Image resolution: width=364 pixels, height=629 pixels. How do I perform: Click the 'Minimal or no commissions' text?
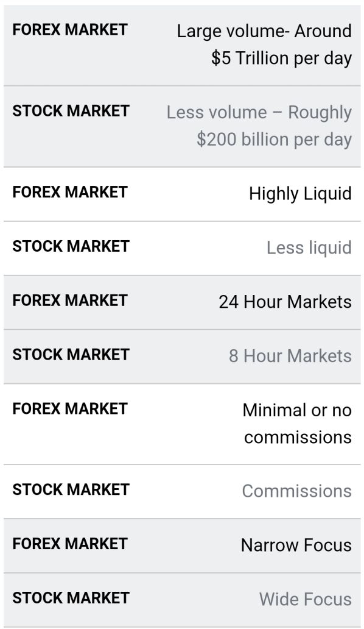(297, 424)
